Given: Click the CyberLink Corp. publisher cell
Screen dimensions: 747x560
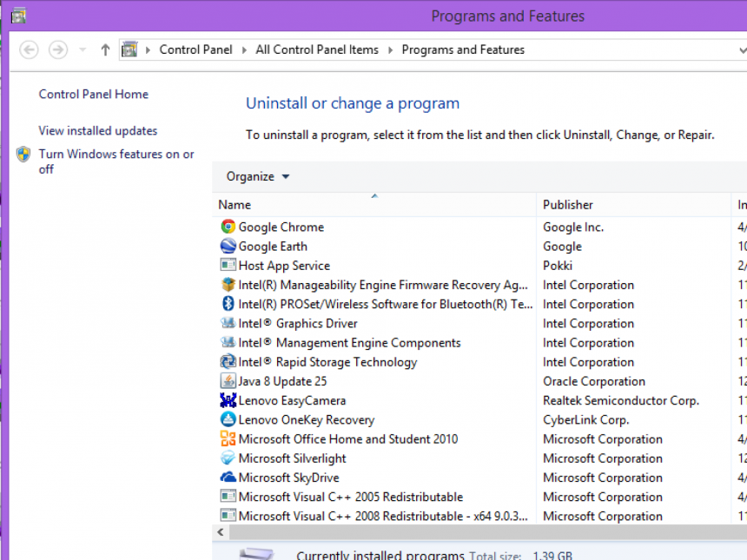Looking at the screenshot, I should (x=586, y=419).
